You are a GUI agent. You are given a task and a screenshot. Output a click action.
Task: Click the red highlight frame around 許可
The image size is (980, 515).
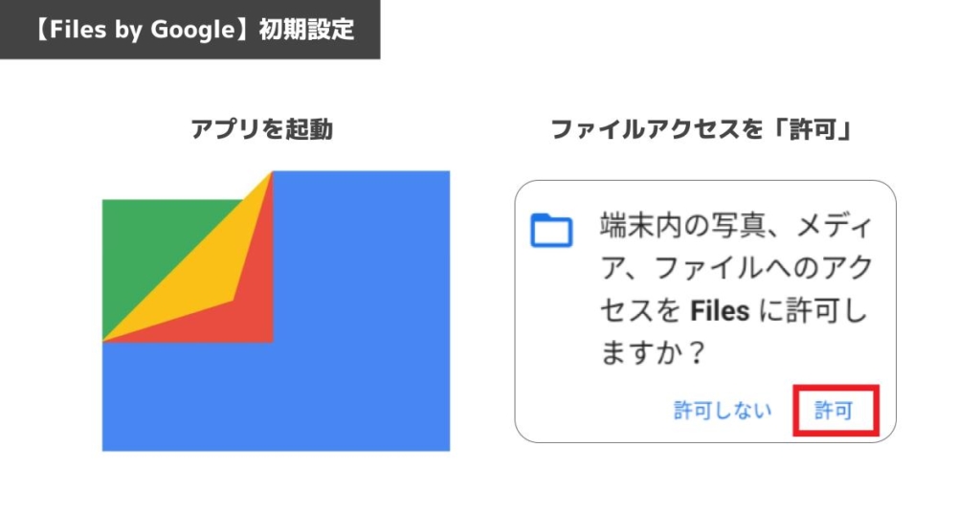point(836,411)
